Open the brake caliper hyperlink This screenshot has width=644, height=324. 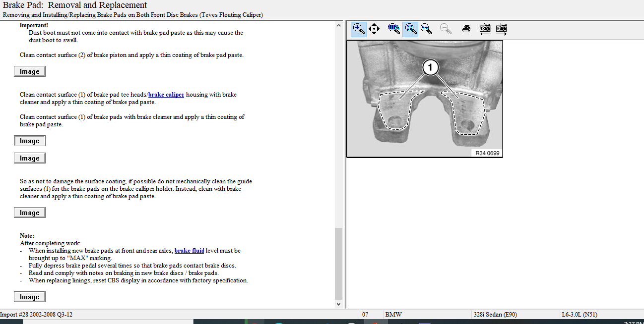point(166,95)
